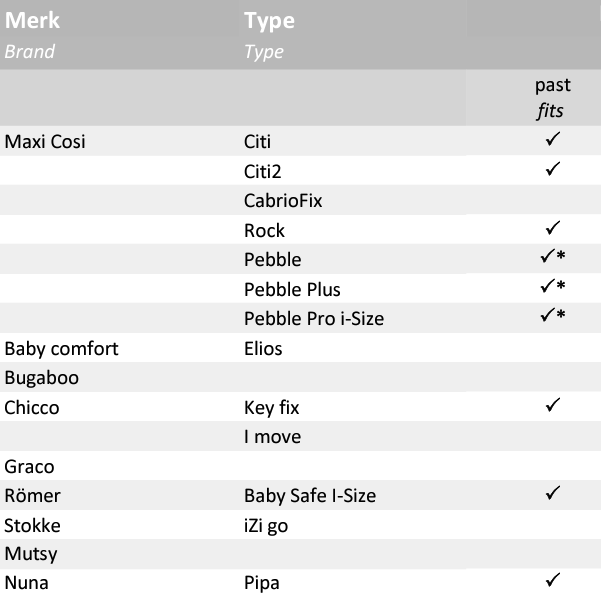This screenshot has width=601, height=608.
Task: Click the checkmark for Pebble Pro i-Size
Action: (x=553, y=314)
